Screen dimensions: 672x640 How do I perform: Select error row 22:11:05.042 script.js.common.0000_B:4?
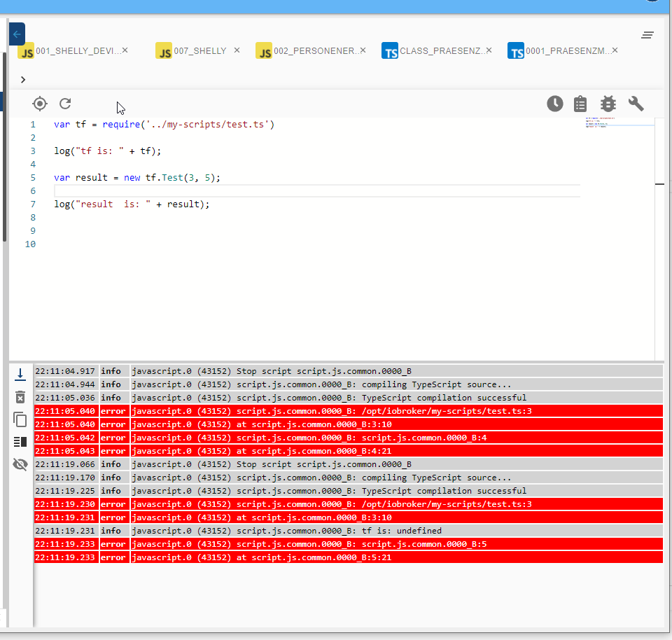[349, 438]
